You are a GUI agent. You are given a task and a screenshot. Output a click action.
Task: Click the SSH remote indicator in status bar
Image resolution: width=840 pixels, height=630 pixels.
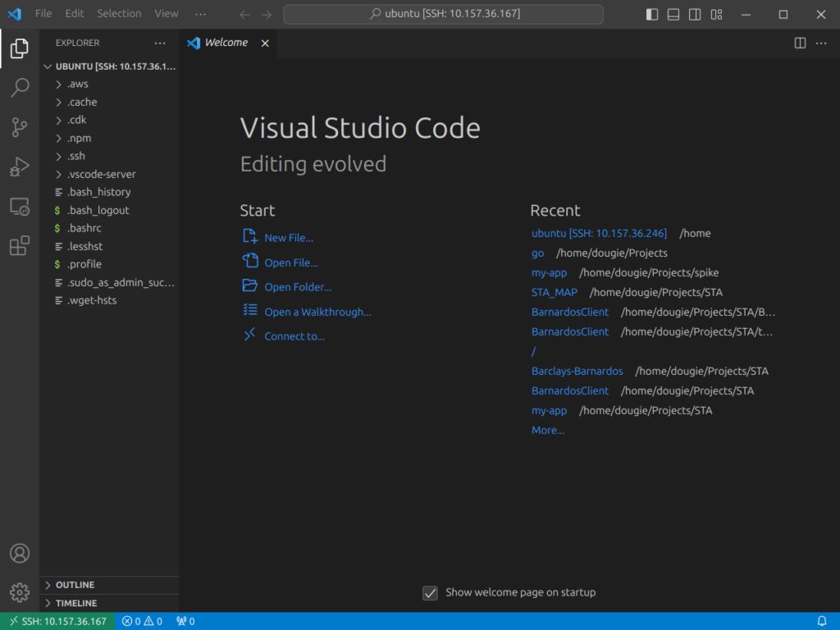tap(56, 621)
